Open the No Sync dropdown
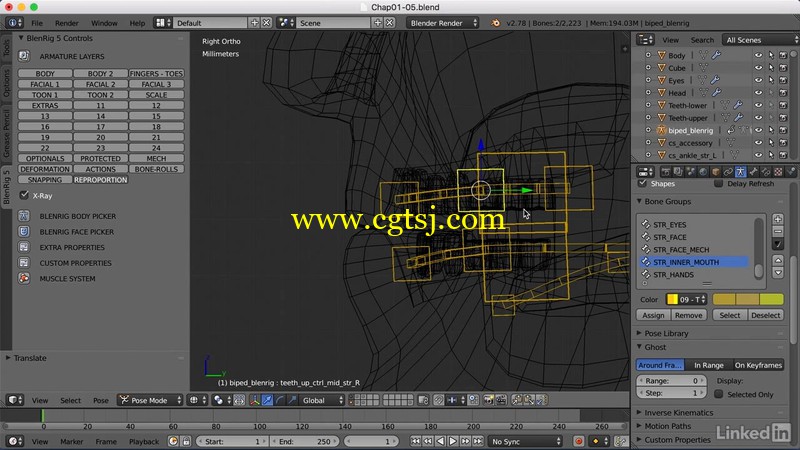This screenshot has height=450, width=800. (x=525, y=441)
